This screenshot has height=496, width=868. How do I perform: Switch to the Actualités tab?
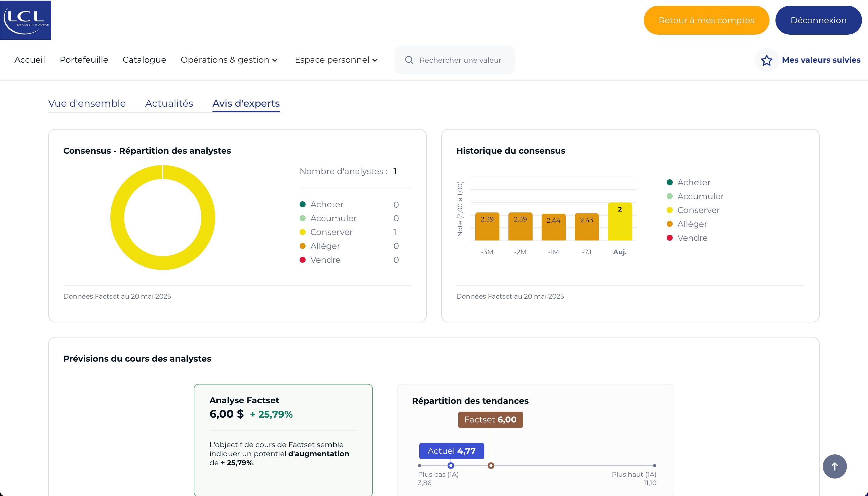tap(169, 103)
